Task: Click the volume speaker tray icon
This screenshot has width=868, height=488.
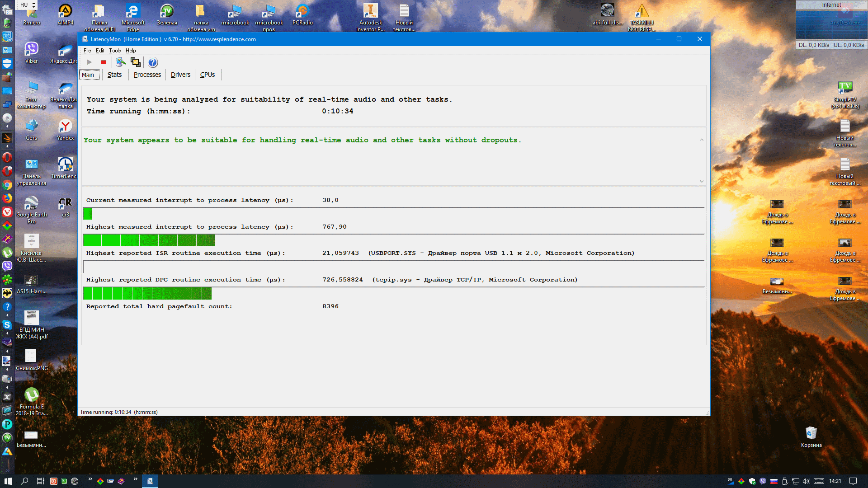Action: pyautogui.click(x=806, y=481)
